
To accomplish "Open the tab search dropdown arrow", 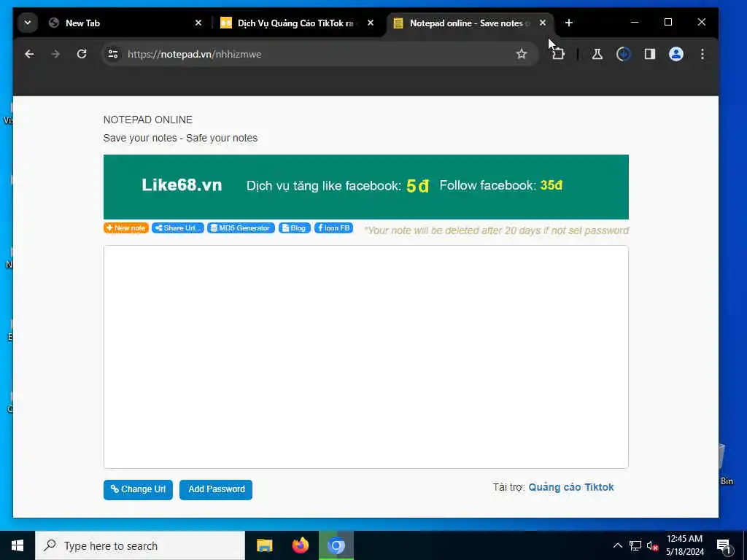I will tap(28, 23).
